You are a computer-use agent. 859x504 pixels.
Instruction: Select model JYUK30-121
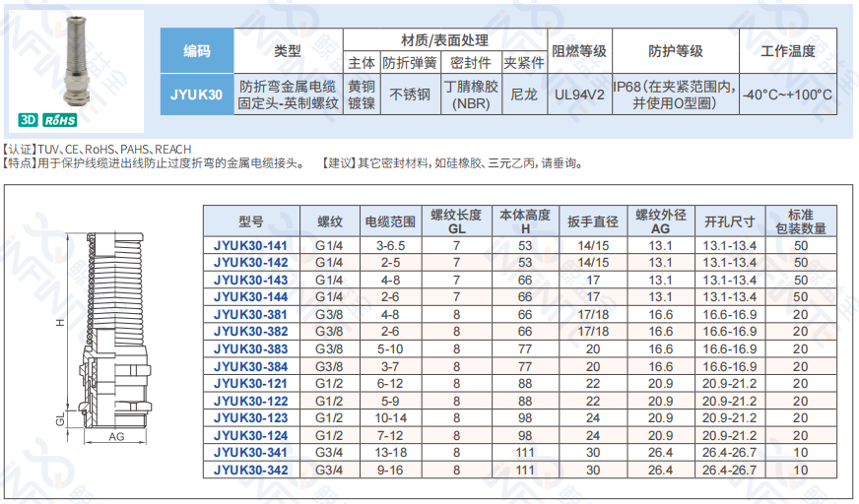(251, 383)
